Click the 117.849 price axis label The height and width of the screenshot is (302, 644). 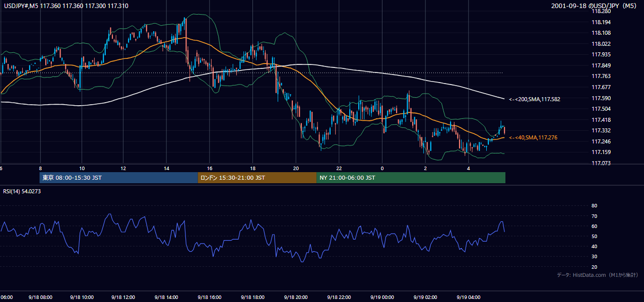tap(601, 65)
